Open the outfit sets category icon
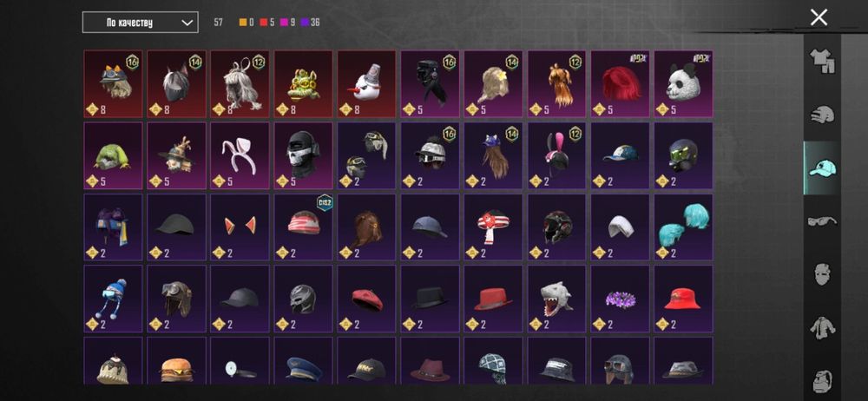The height and width of the screenshot is (401, 868). point(822,62)
